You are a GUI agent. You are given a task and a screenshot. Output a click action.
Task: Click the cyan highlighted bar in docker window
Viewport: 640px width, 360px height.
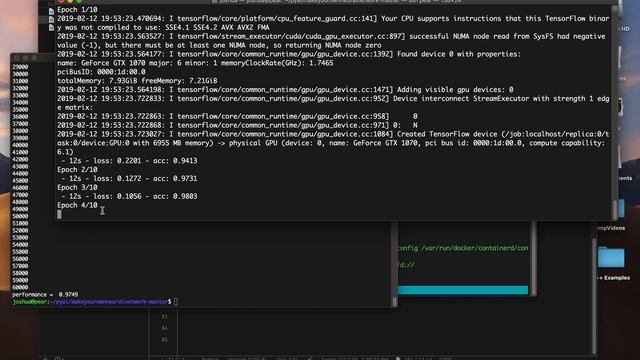[463, 290]
